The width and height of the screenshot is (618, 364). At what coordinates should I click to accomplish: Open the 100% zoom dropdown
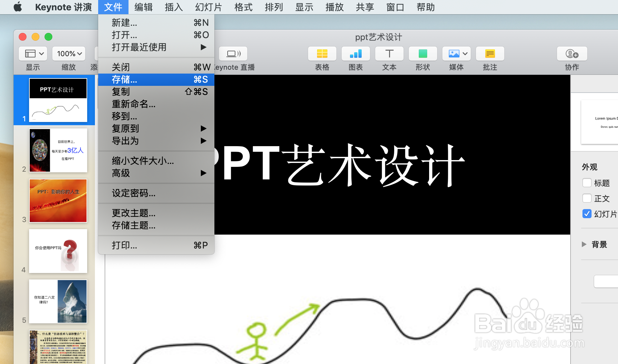point(69,54)
